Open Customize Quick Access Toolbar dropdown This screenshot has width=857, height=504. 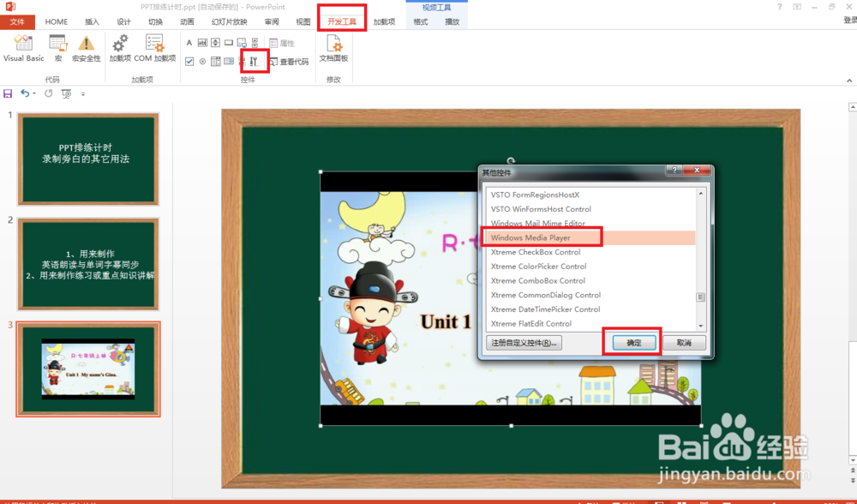click(x=83, y=94)
